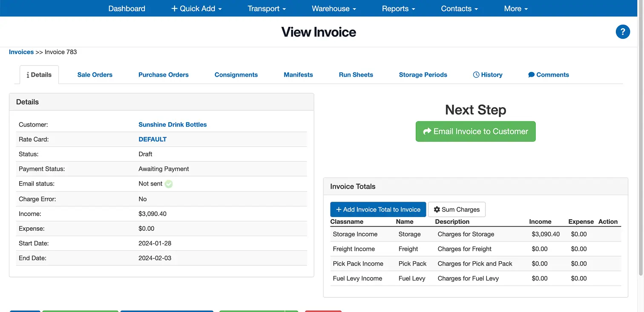644x312 pixels.
Task: Open the DEFAULT rate card link
Action: pyautogui.click(x=152, y=139)
